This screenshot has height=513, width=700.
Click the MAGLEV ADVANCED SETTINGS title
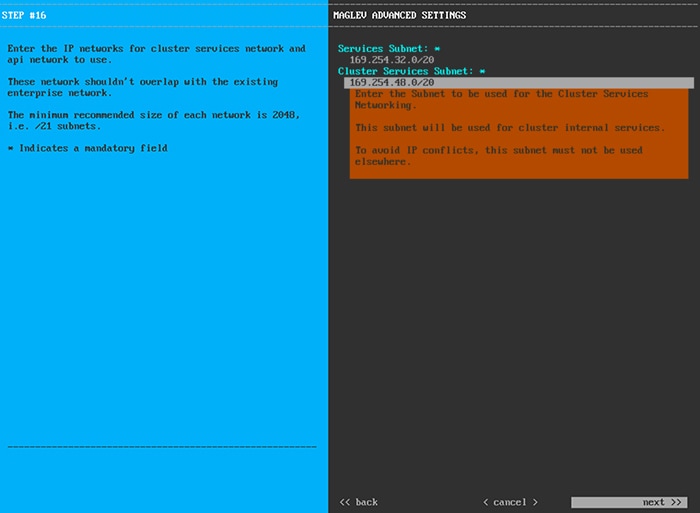point(400,15)
